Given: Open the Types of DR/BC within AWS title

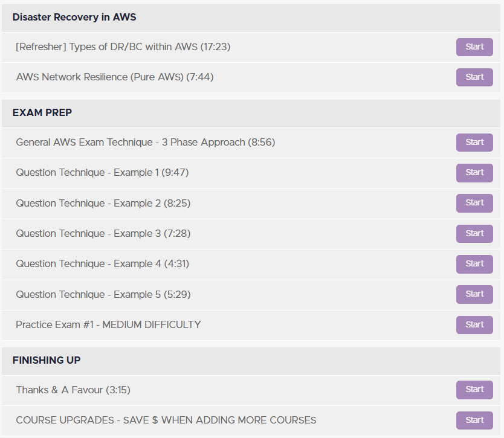Looking at the screenshot, I should tap(123, 47).
